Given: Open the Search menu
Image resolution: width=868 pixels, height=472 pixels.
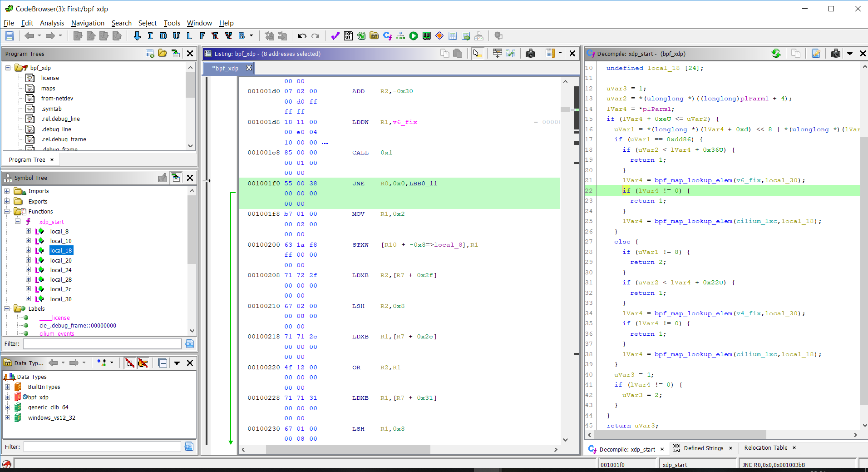Looking at the screenshot, I should (121, 23).
